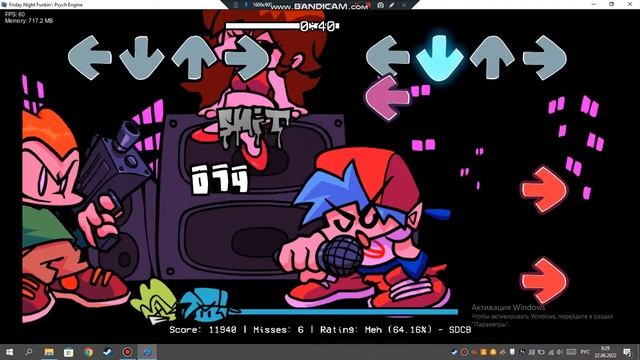Image resolution: width=640 pixels, height=360 pixels.
Task: Click the player's gray up arrow receptor
Action: (x=492, y=57)
